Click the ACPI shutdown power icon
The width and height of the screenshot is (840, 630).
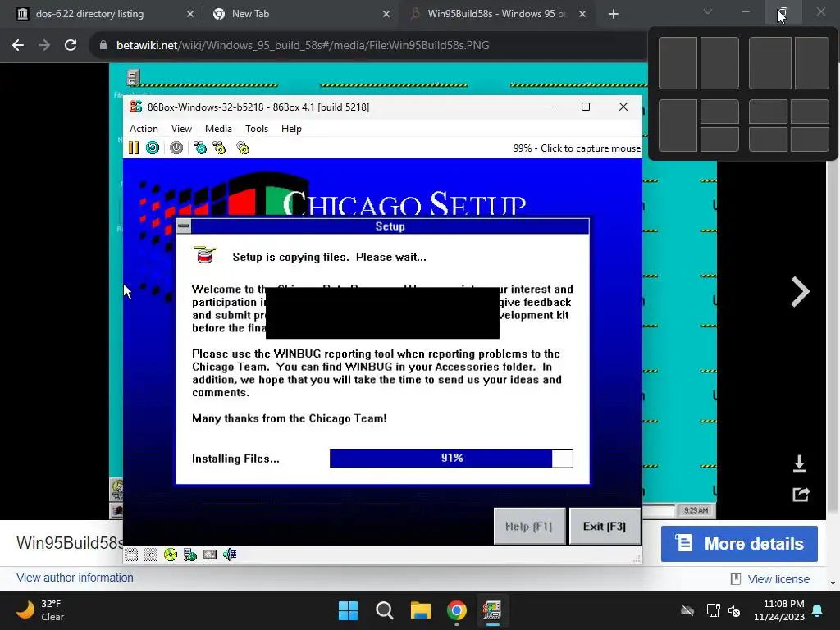pyautogui.click(x=176, y=148)
